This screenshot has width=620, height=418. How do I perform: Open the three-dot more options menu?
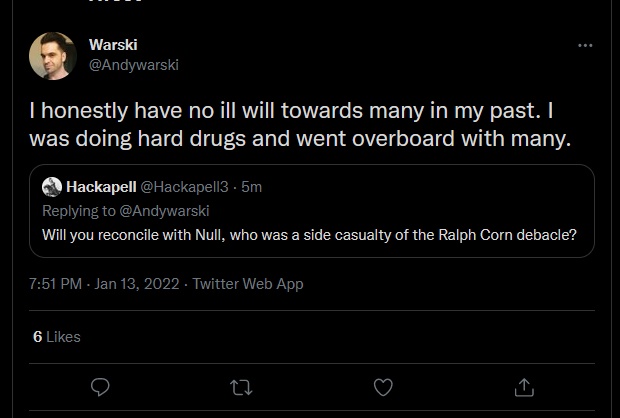point(585,45)
